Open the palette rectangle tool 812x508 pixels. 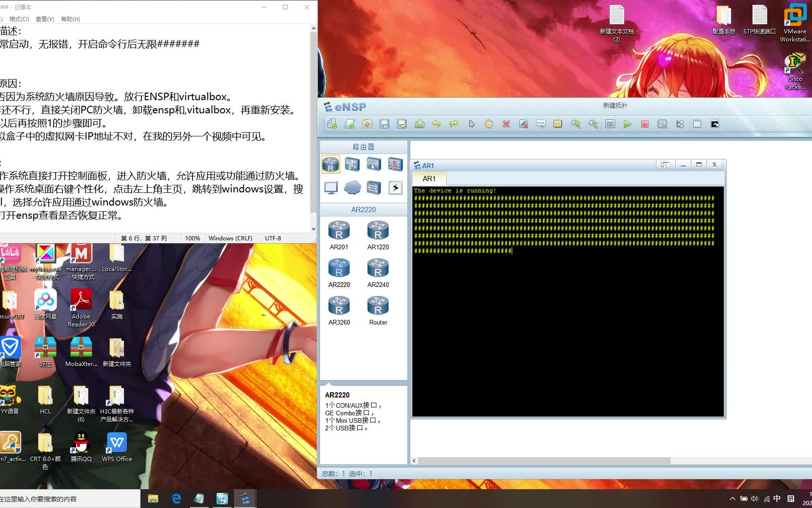click(558, 124)
